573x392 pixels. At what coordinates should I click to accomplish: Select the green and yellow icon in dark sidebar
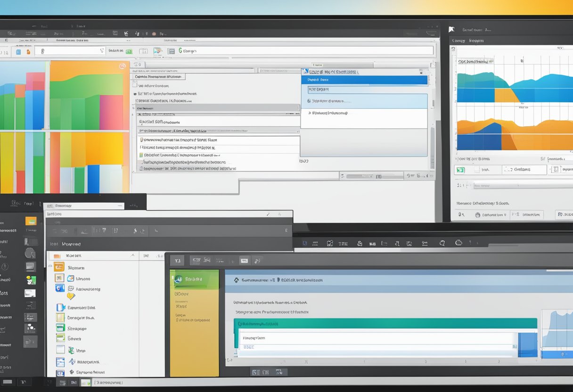[x=31, y=280]
